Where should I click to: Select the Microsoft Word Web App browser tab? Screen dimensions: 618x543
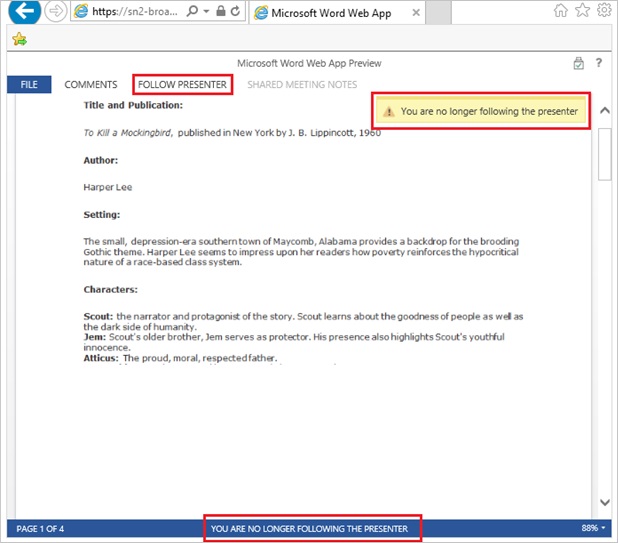pos(325,13)
